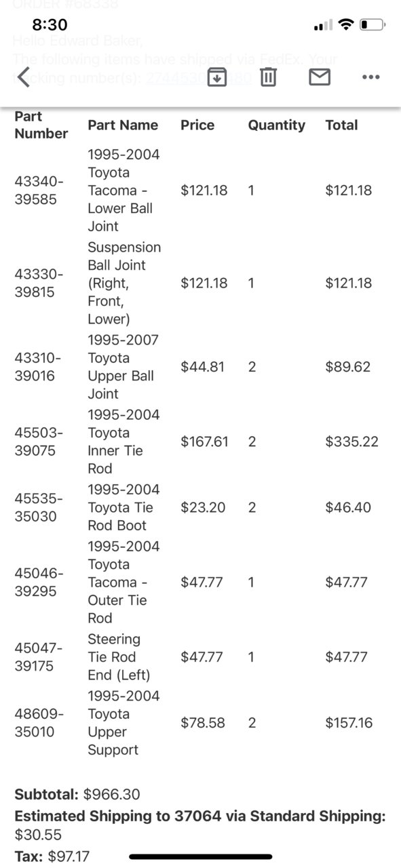Screen dimensions: 401x868
Task: Tap the Wi-Fi status icon
Action: 346,25
